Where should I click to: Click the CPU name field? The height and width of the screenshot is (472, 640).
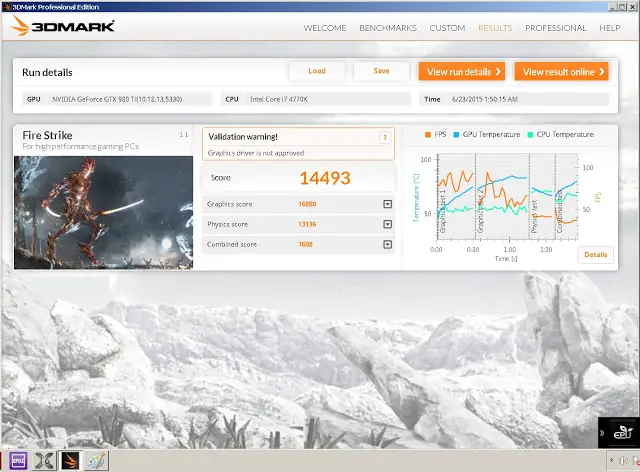coord(327,99)
